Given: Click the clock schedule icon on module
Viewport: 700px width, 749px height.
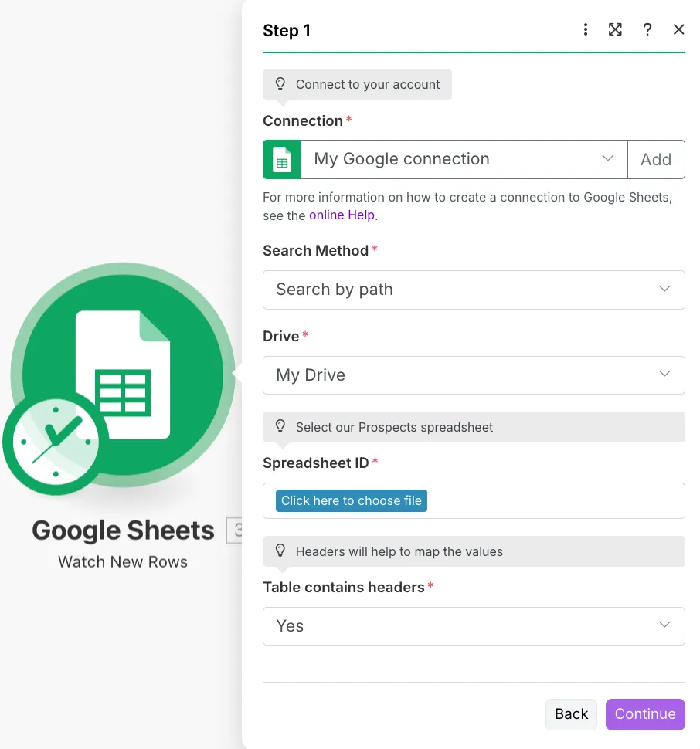Looking at the screenshot, I should coord(56,442).
